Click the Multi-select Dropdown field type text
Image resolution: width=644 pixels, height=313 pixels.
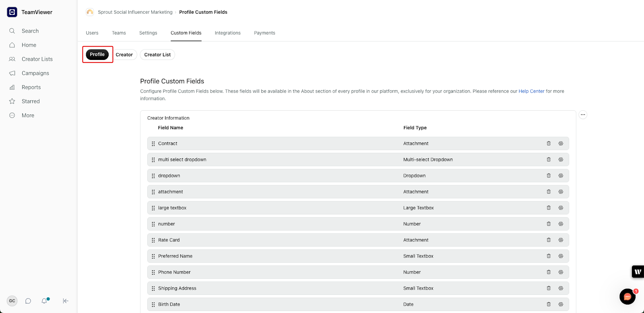click(x=428, y=160)
